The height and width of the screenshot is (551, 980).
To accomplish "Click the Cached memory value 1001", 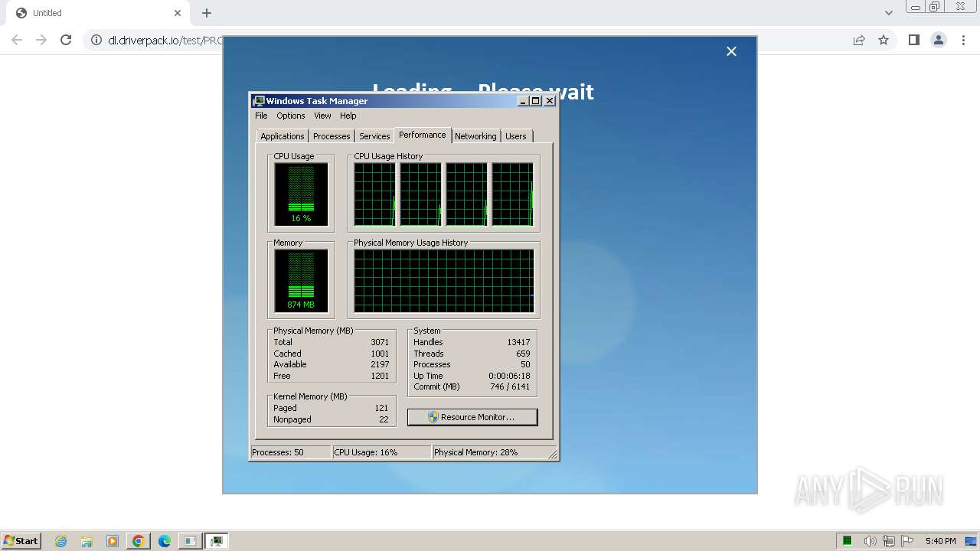I will [x=380, y=354].
